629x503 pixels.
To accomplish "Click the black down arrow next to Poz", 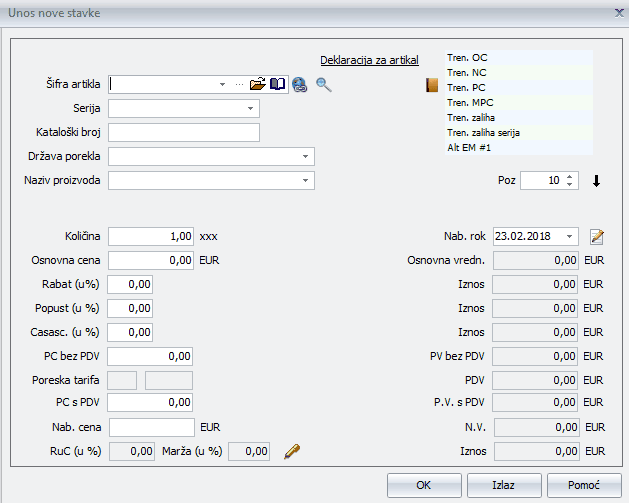I will point(597,181).
